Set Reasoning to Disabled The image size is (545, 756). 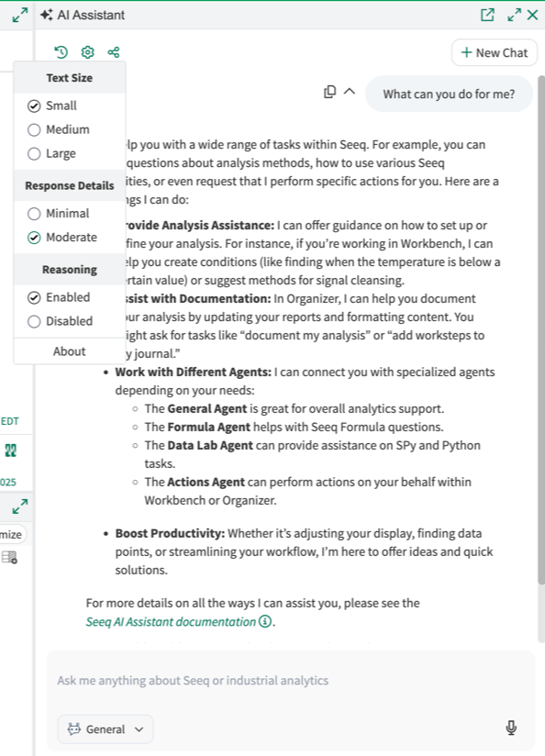click(60, 321)
